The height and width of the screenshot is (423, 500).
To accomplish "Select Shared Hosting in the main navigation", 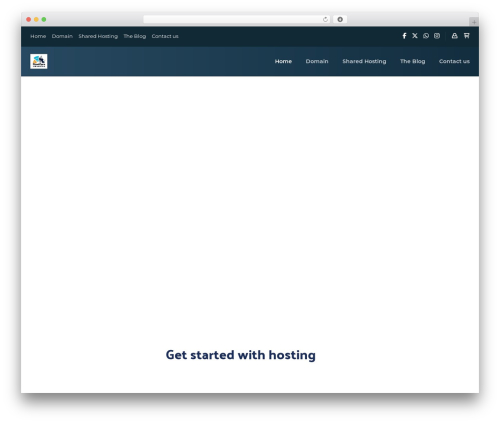I will [x=364, y=61].
